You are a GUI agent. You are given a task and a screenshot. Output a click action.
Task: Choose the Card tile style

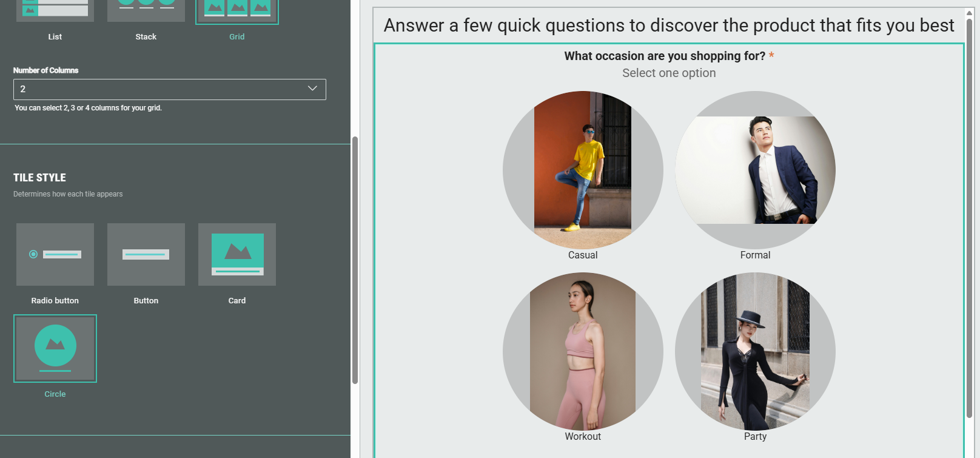point(237,255)
